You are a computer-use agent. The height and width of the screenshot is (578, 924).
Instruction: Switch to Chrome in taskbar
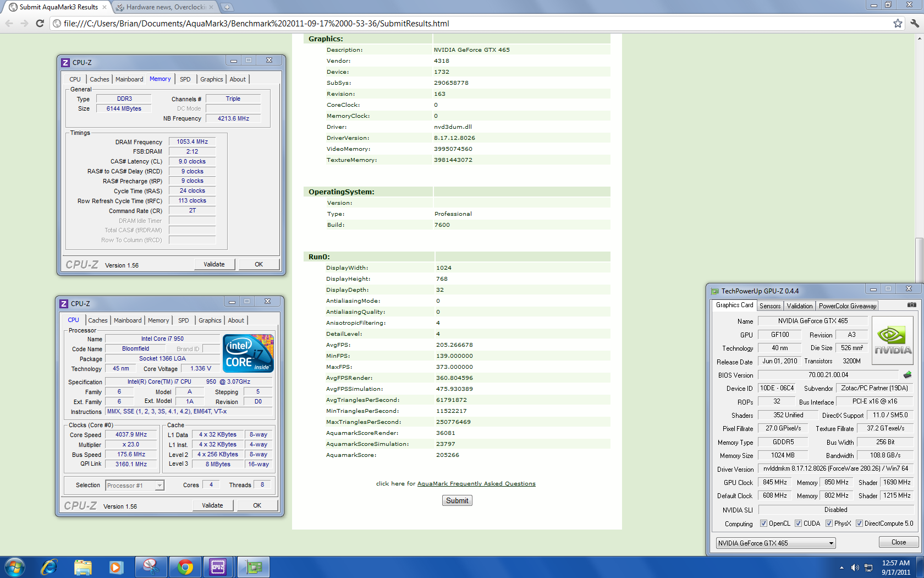[185, 567]
